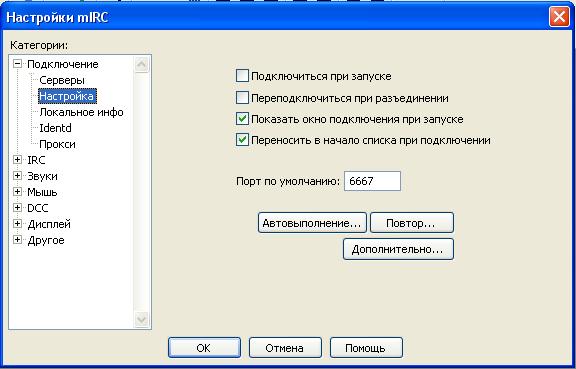
Task: Open Локальное инфо settings
Action: tap(81, 112)
